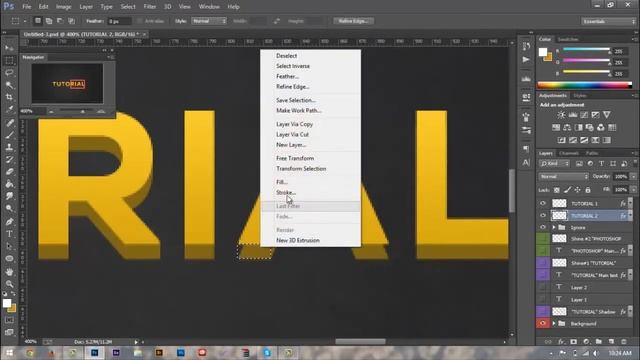The width and height of the screenshot is (640, 360).
Task: Add a layer mask
Action: pyautogui.click(x=573, y=342)
